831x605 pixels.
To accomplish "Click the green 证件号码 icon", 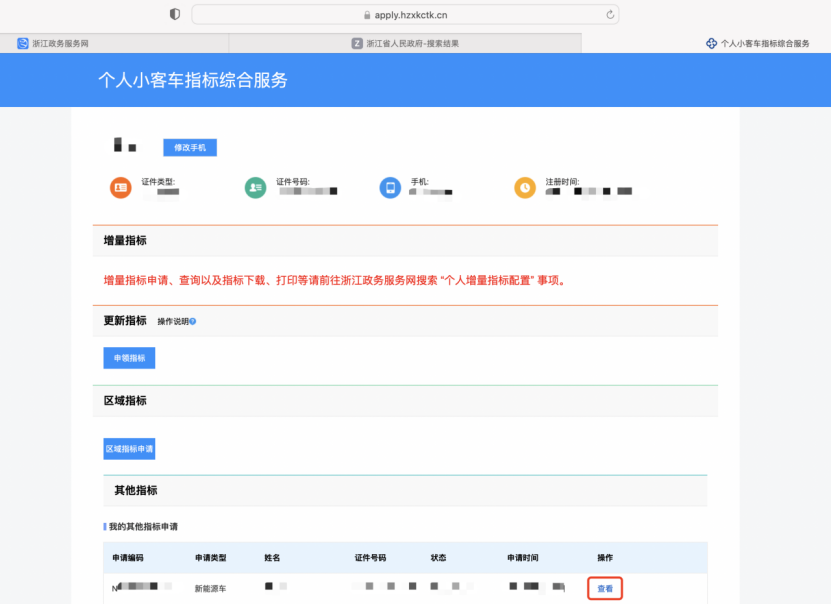I will point(256,187).
